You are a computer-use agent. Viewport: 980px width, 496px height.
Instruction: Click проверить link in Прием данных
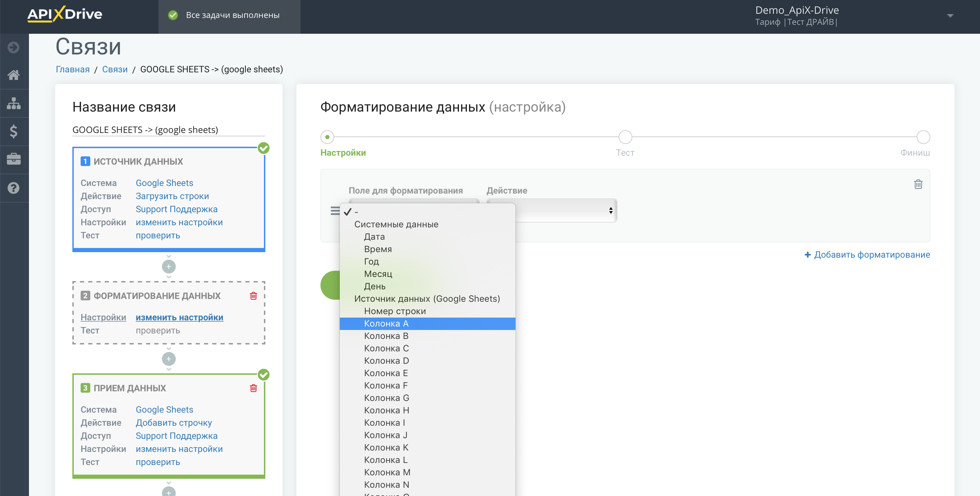coord(158,462)
